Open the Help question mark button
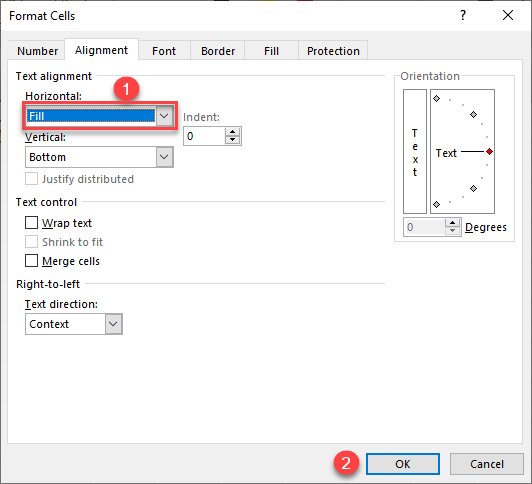 tap(463, 15)
